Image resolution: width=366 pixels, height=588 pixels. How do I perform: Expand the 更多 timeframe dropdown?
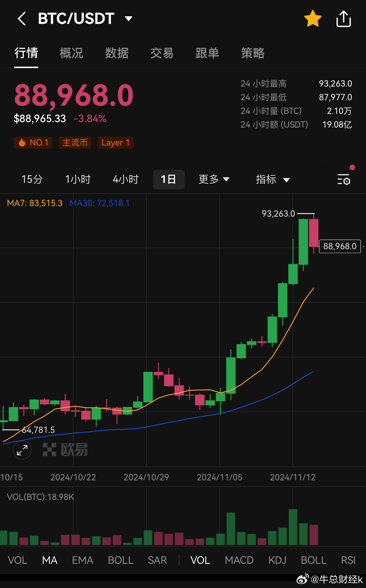pyautogui.click(x=214, y=179)
